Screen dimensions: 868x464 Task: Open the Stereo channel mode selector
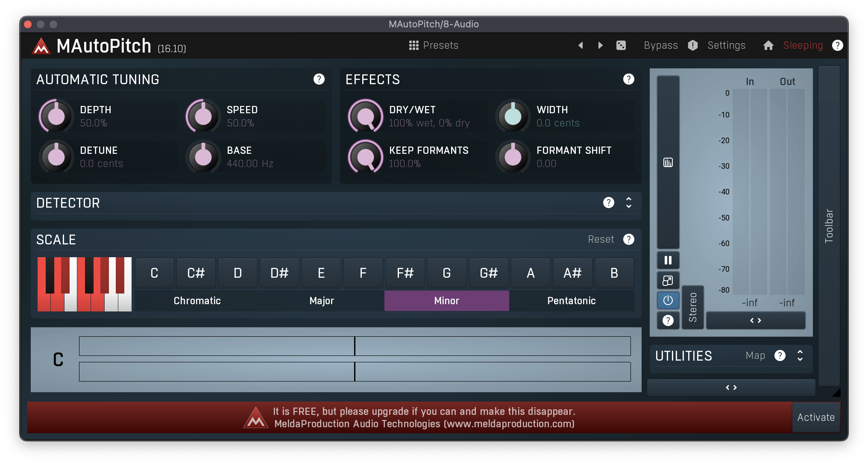(693, 307)
